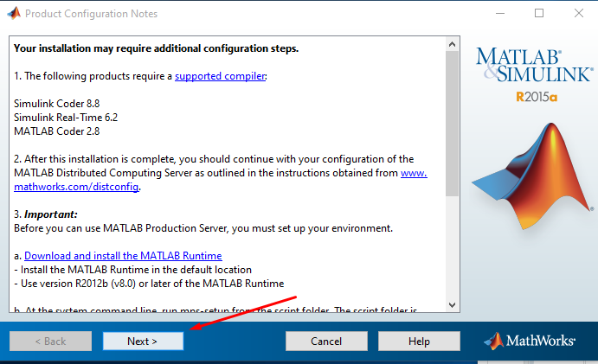Click the MATLAB icon in the title bar
The image size is (598, 364).
(x=14, y=13)
